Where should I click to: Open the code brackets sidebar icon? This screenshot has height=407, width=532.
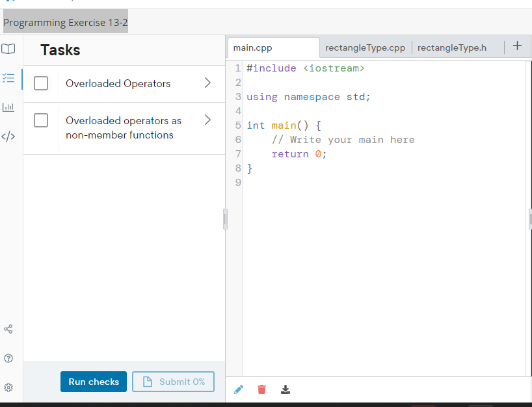pyautogui.click(x=8, y=137)
